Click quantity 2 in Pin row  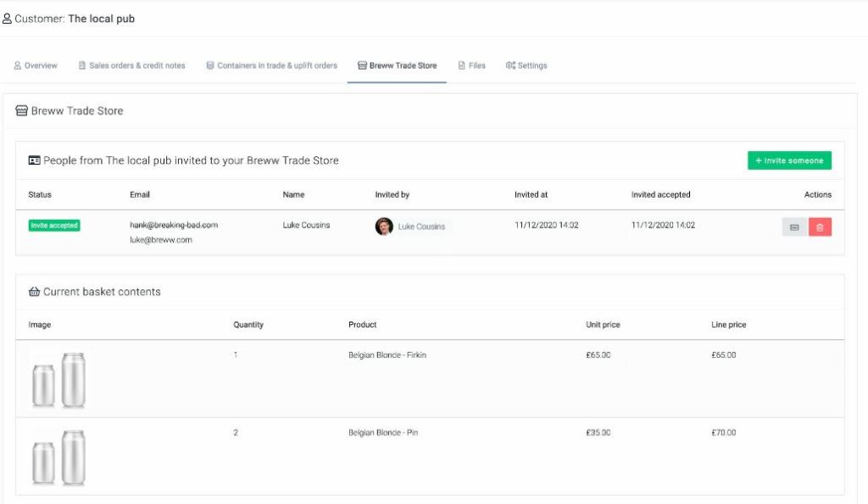click(x=236, y=433)
